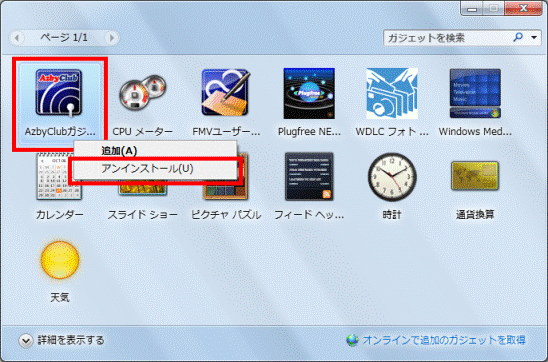
Task: Open the search options dropdown arrow
Action: coord(534,37)
